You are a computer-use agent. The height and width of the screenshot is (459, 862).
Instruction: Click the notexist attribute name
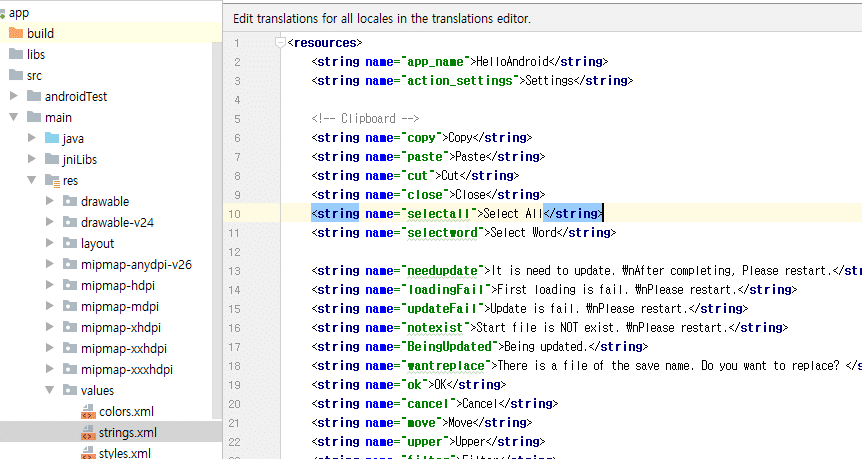(435, 328)
